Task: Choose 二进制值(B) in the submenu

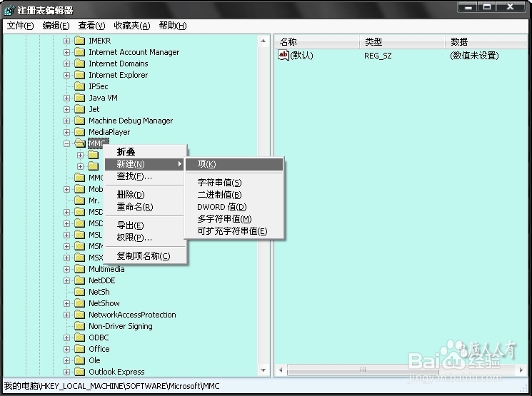Action: (x=234, y=195)
